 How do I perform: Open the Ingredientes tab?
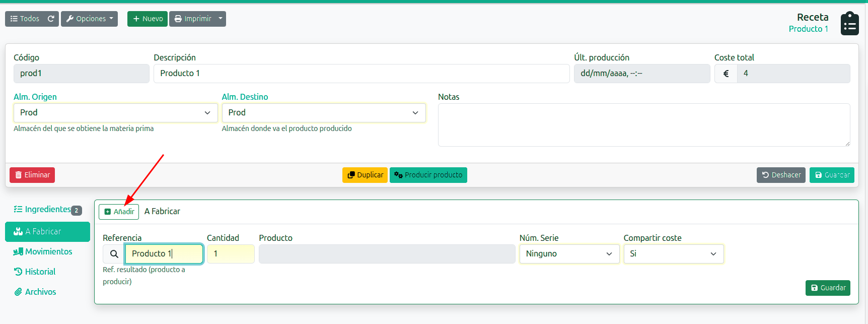pos(47,210)
